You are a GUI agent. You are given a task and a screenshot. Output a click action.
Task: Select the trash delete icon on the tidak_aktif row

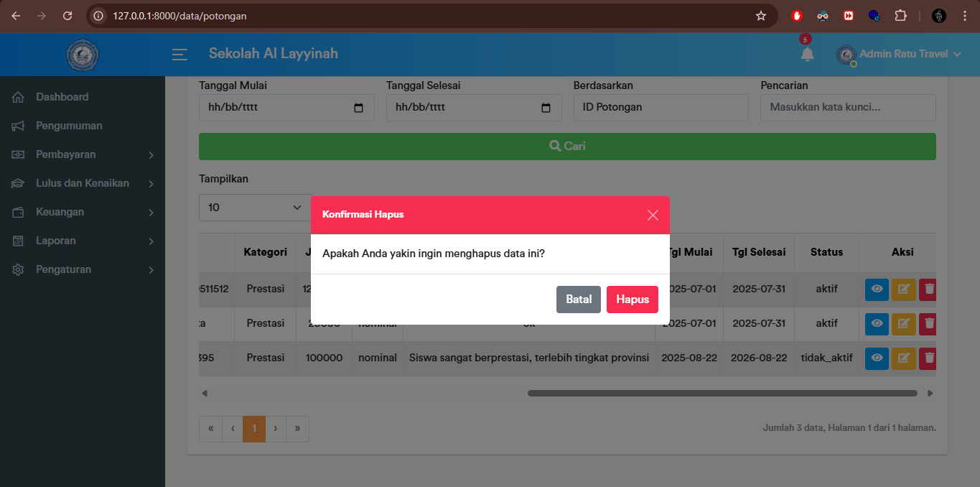927,358
